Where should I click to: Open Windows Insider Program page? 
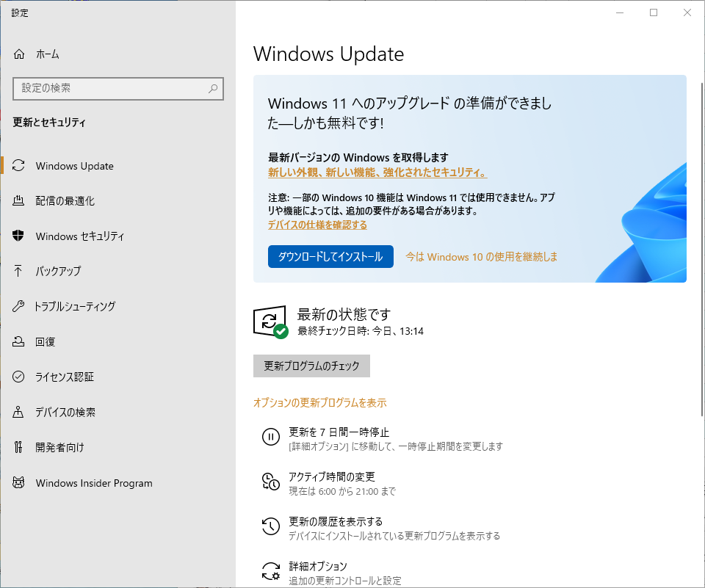[x=117, y=482]
